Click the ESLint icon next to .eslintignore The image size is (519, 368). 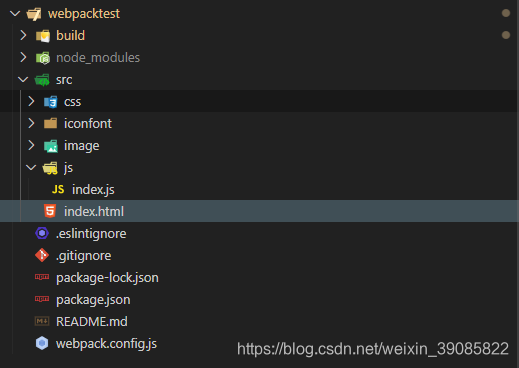42,233
